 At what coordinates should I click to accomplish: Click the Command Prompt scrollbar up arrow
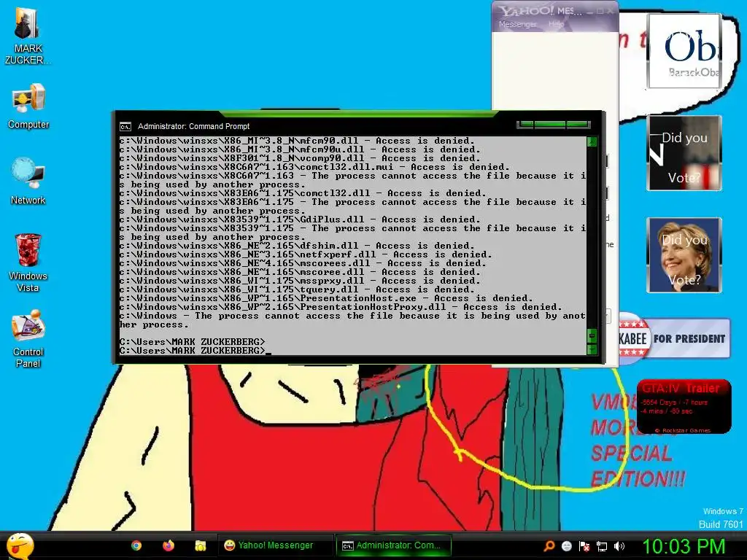coord(592,141)
